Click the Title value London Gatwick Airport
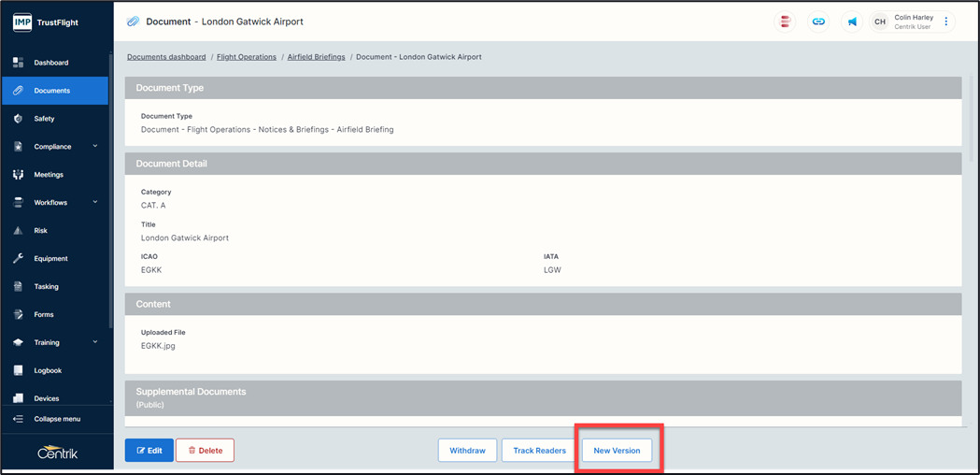 coord(185,237)
